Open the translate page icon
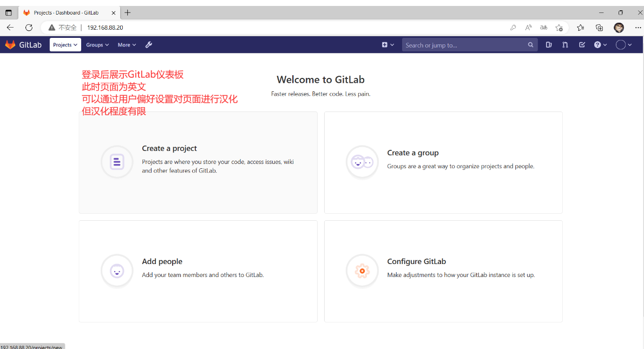 (543, 28)
